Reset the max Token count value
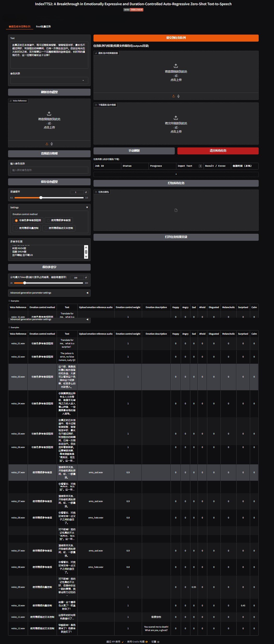This screenshot has height=644, width=274. coord(86,277)
